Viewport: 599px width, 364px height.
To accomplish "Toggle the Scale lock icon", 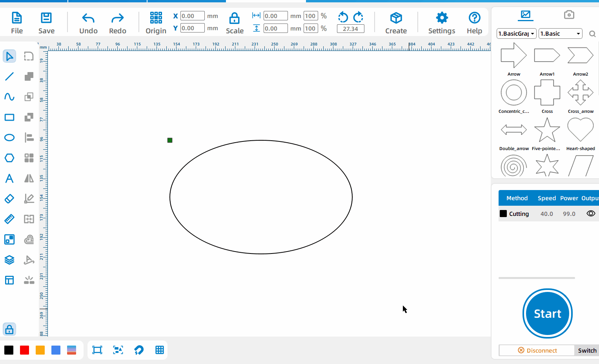I will click(235, 18).
